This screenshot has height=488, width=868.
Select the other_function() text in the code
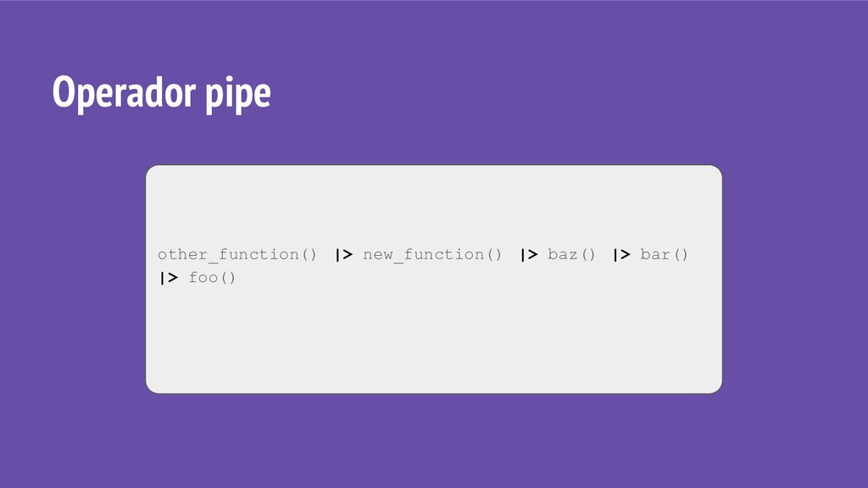(237, 254)
